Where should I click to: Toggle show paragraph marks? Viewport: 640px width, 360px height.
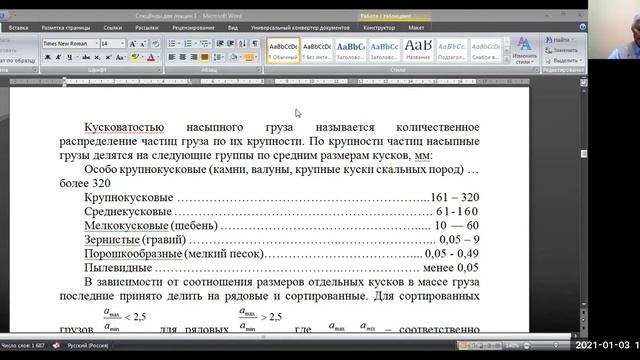tap(255, 43)
